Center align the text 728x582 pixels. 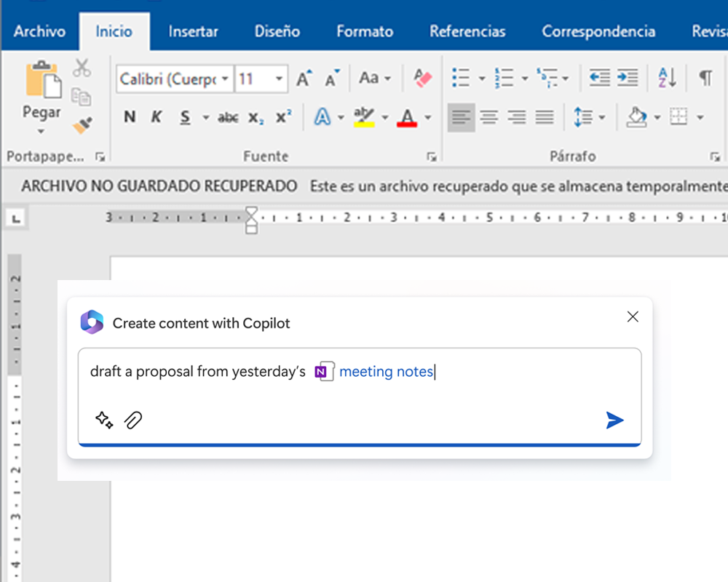489,117
